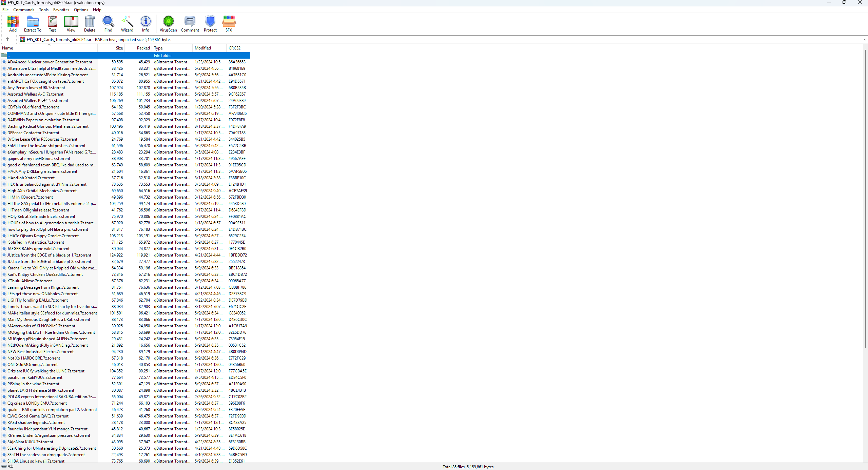The image size is (868, 470).
Task: Sort by the CRC32 column header
Action: pos(238,48)
